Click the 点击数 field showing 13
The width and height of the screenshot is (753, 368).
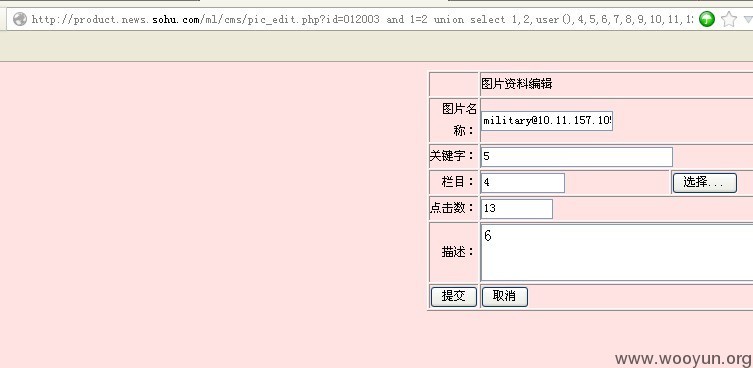click(517, 209)
